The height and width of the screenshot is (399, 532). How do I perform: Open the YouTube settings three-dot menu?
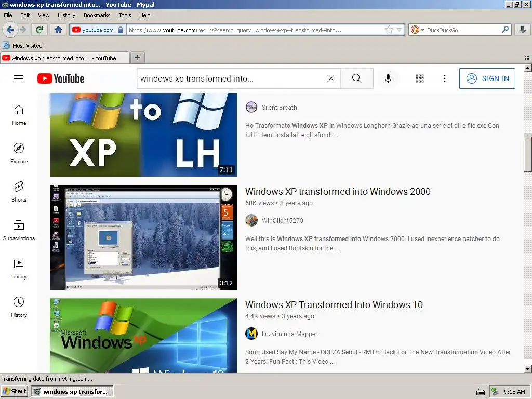(445, 79)
